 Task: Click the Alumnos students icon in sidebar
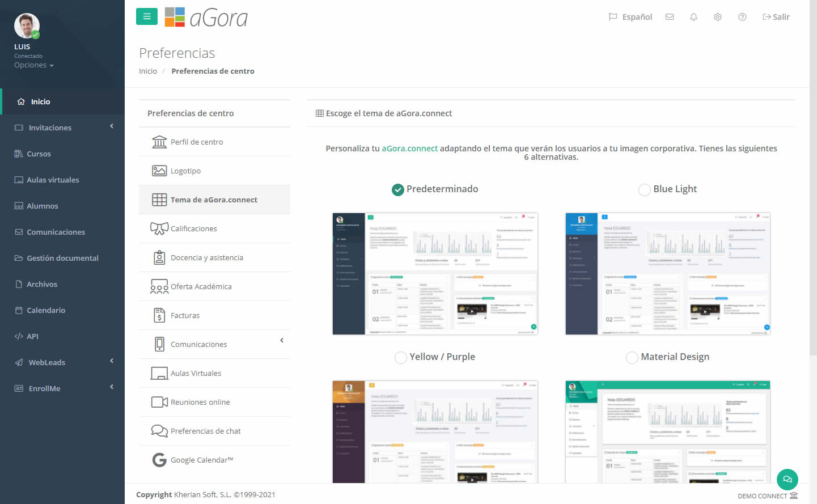[19, 206]
